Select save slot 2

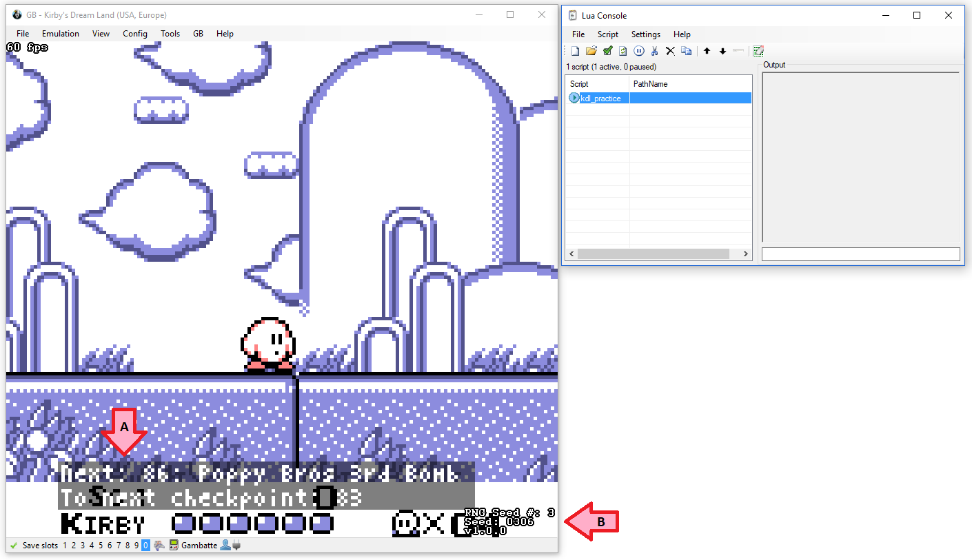[74, 546]
